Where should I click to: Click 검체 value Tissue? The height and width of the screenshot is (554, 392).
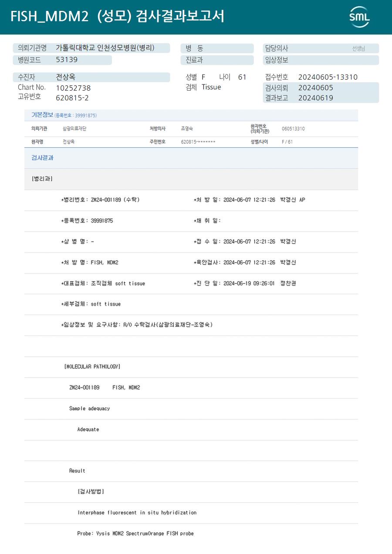click(211, 87)
